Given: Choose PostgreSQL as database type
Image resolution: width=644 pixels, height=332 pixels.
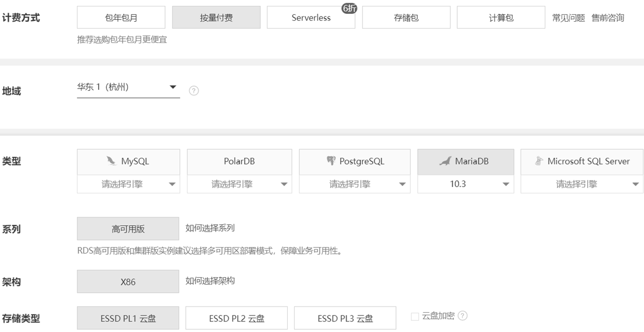Looking at the screenshot, I should click(x=355, y=161).
